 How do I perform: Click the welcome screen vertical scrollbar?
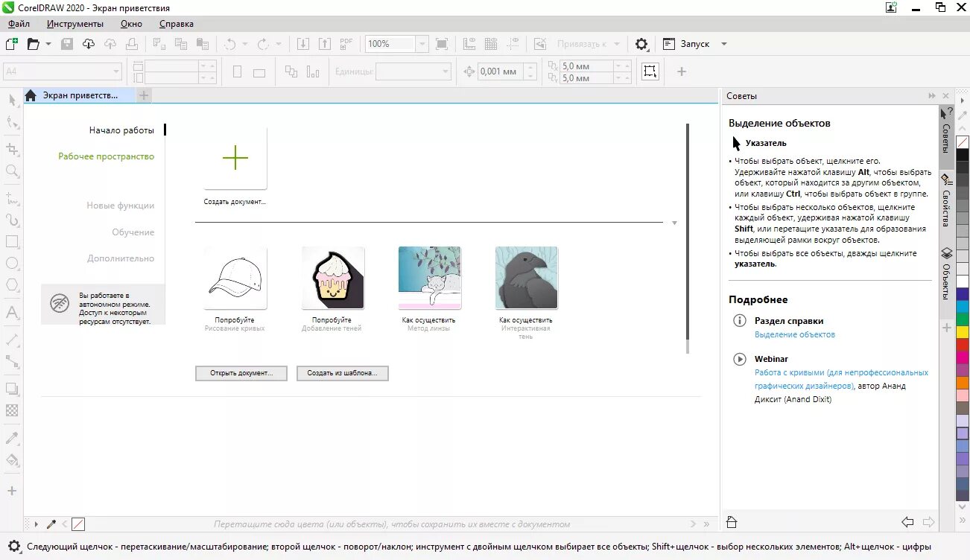pos(687,238)
